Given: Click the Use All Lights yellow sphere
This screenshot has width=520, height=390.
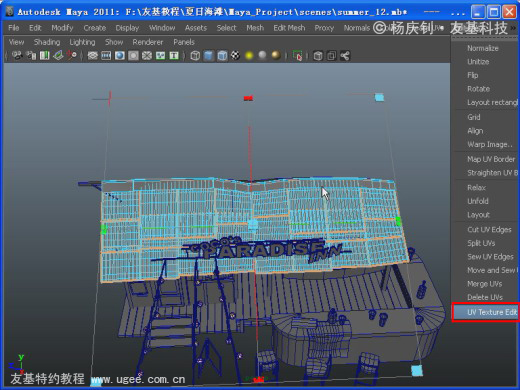Looking at the screenshot, I should [249, 55].
